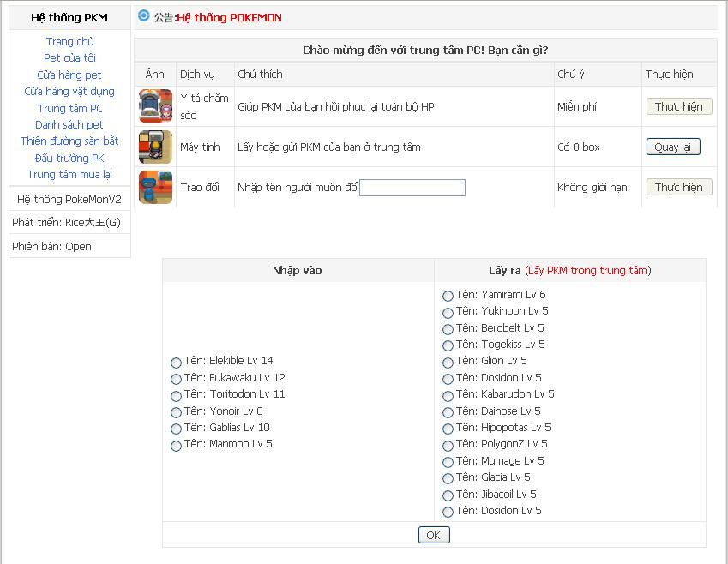This screenshot has height=564, width=728.
Task: Select Glion Lv 5 radio button
Action: click(448, 362)
